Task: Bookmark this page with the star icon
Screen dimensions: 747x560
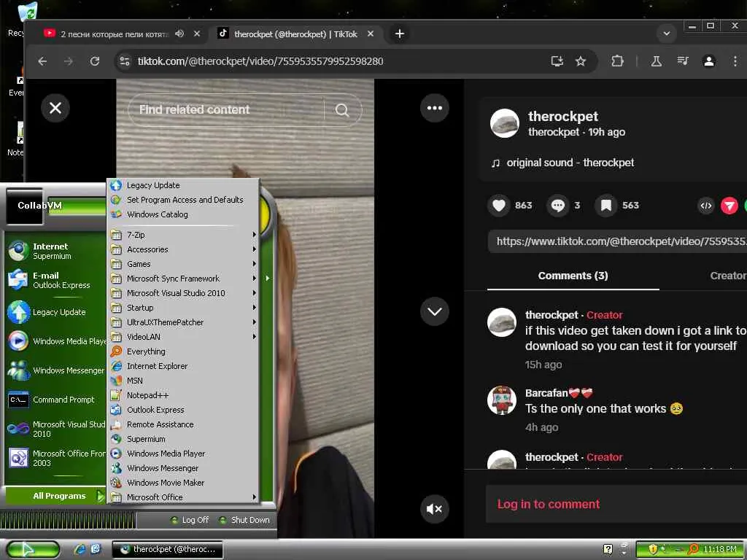Action: (580, 61)
